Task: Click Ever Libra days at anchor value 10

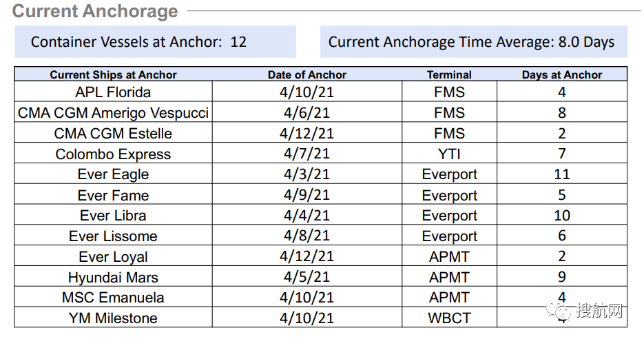Action: pyautogui.click(x=562, y=215)
